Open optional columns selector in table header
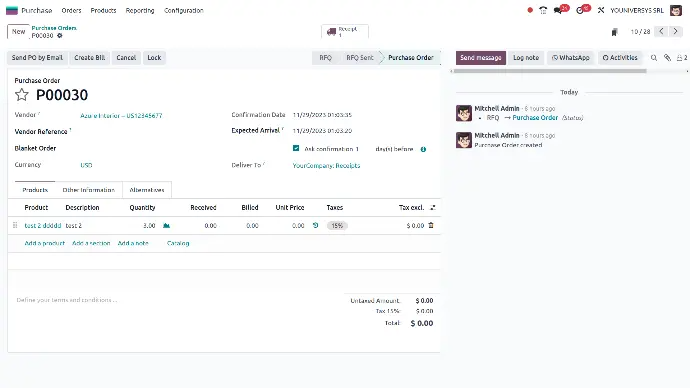 click(433, 208)
